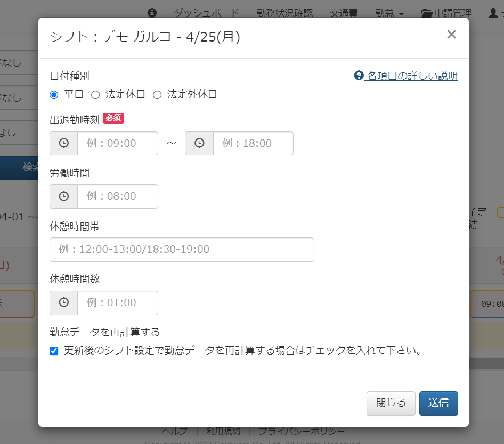Close the shift dialog with X
This screenshot has height=444, width=504.
pyautogui.click(x=451, y=35)
